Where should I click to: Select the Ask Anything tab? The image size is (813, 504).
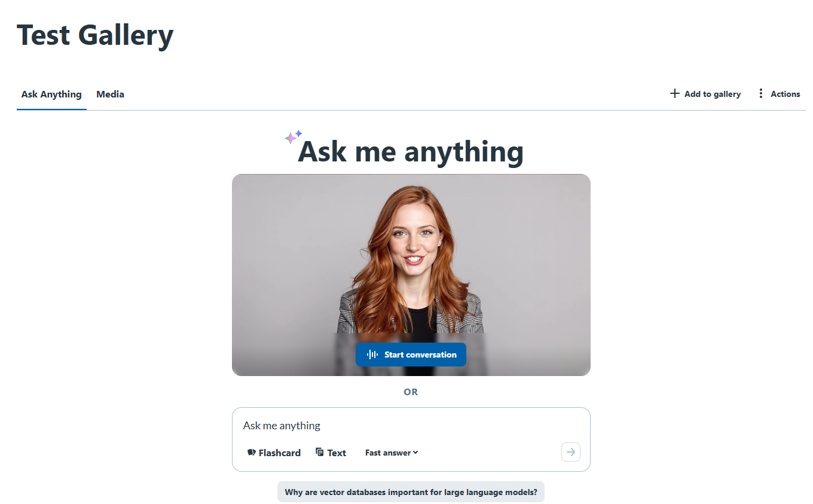pyautogui.click(x=51, y=94)
